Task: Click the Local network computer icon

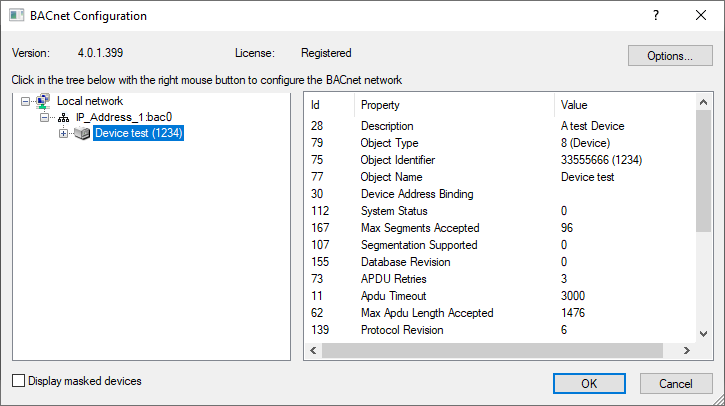Action: point(42,101)
